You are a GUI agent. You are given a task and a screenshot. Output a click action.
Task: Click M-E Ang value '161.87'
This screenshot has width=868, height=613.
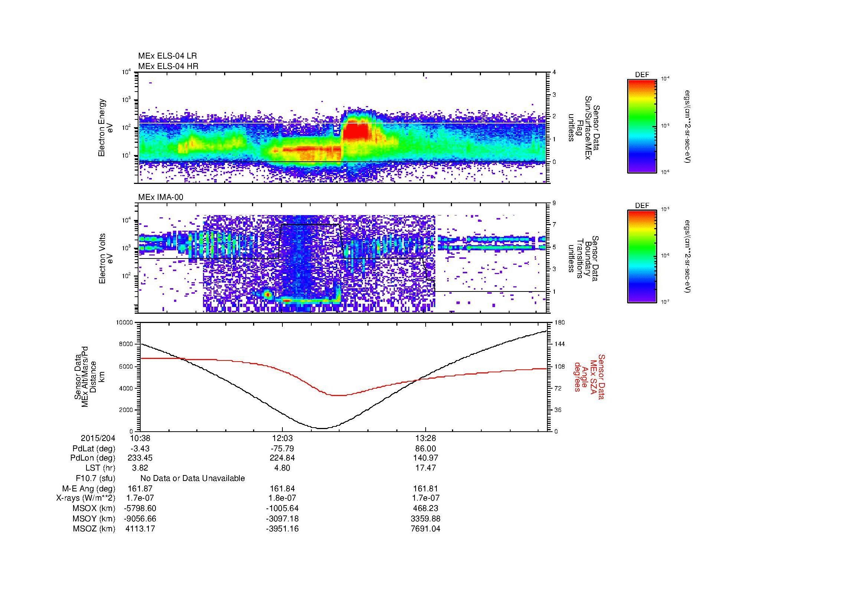point(140,489)
